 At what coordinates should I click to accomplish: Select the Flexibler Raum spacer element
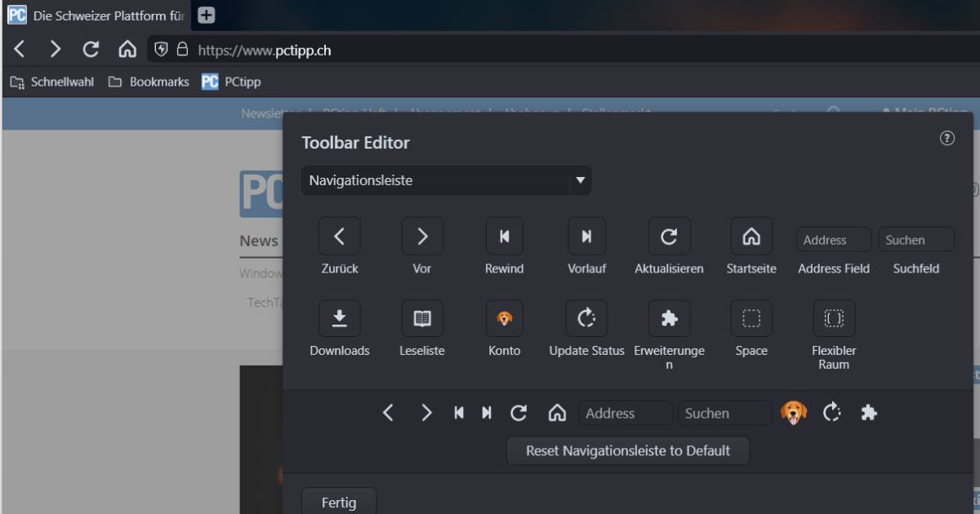[x=833, y=317]
